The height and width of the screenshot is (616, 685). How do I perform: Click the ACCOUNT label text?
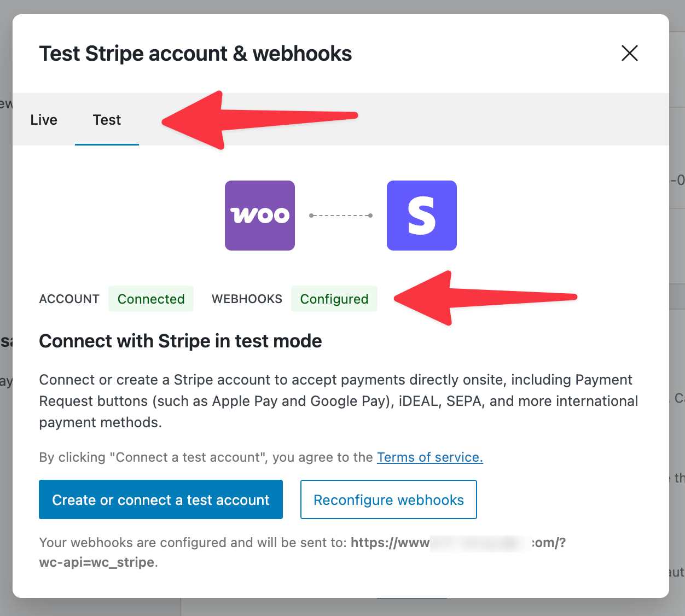(69, 299)
